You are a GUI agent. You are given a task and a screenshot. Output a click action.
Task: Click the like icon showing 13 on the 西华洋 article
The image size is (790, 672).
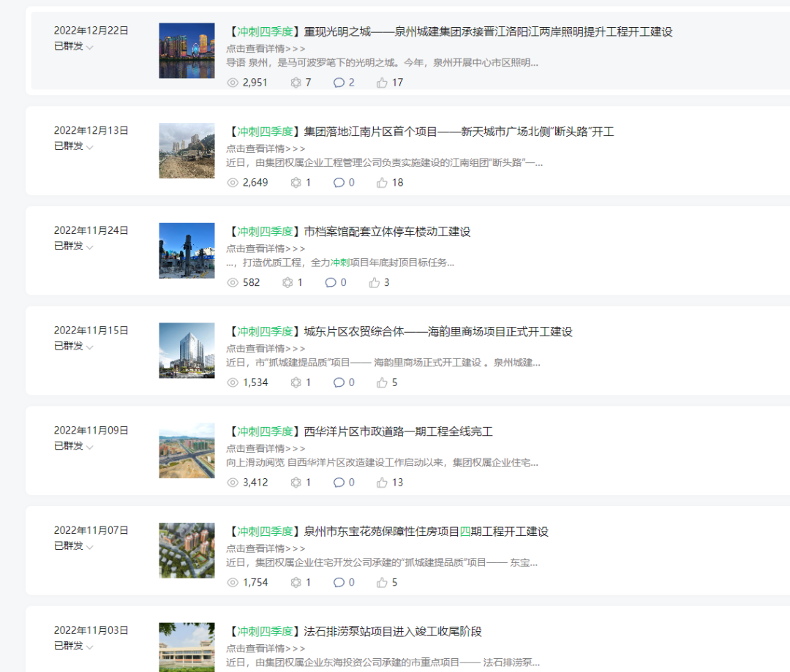coord(382,483)
